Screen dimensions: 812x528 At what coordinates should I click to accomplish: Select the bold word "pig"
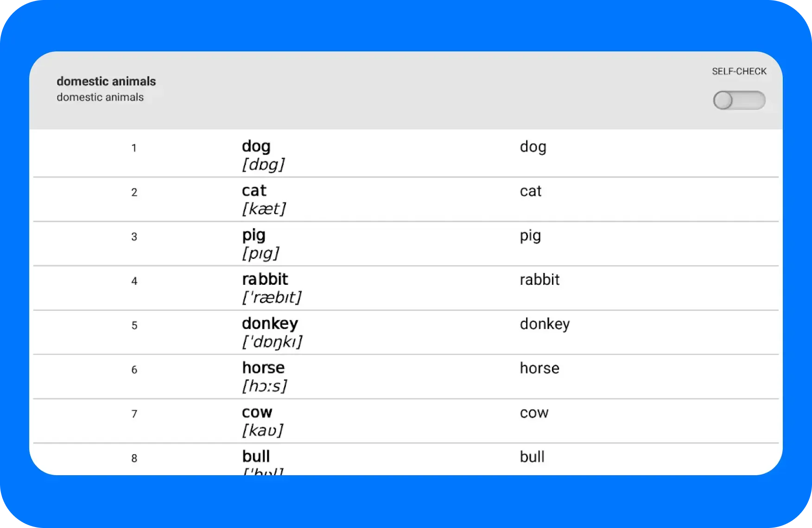(x=254, y=235)
